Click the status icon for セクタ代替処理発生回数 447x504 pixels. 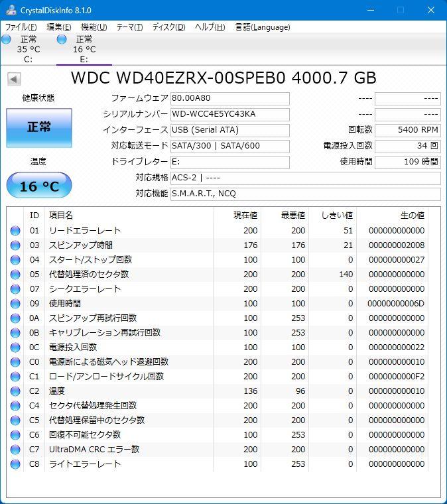pyautogui.click(x=15, y=406)
